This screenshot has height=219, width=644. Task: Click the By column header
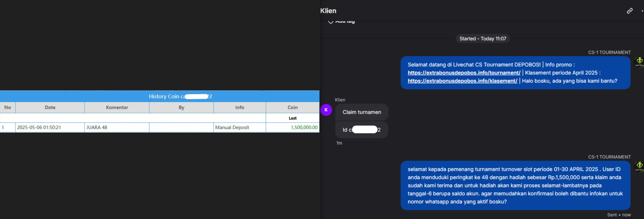click(x=181, y=107)
